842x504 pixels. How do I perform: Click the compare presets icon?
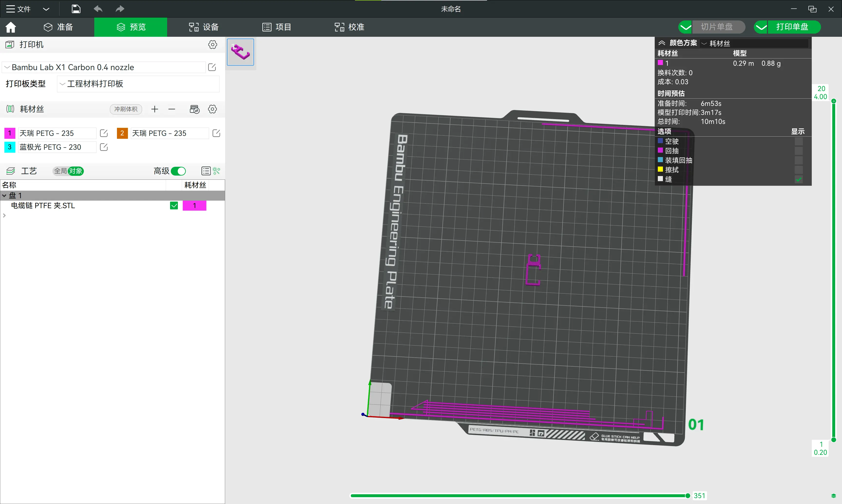(x=216, y=171)
